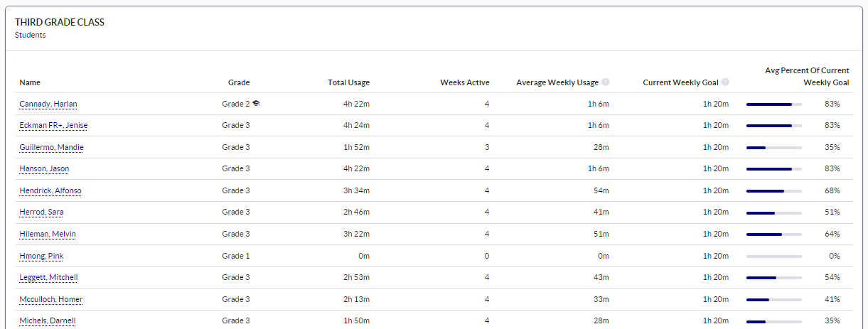Viewport: 868px width, 329px height.
Task: View Hendrick, Alfonso's details
Action: click(50, 190)
